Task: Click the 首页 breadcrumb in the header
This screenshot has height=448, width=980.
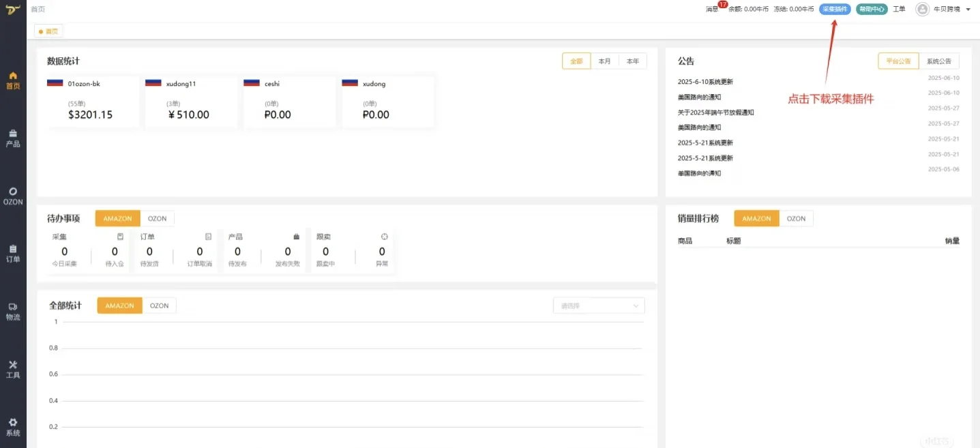Action: pyautogui.click(x=38, y=10)
